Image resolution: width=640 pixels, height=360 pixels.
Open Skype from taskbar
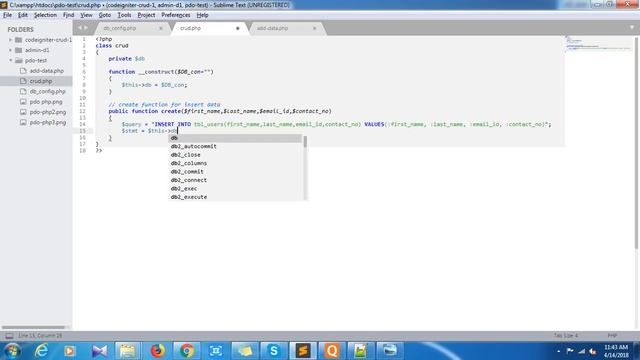(x=273, y=351)
